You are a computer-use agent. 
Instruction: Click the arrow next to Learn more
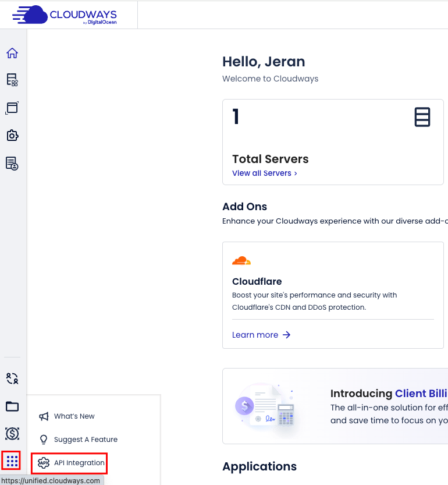287,335
